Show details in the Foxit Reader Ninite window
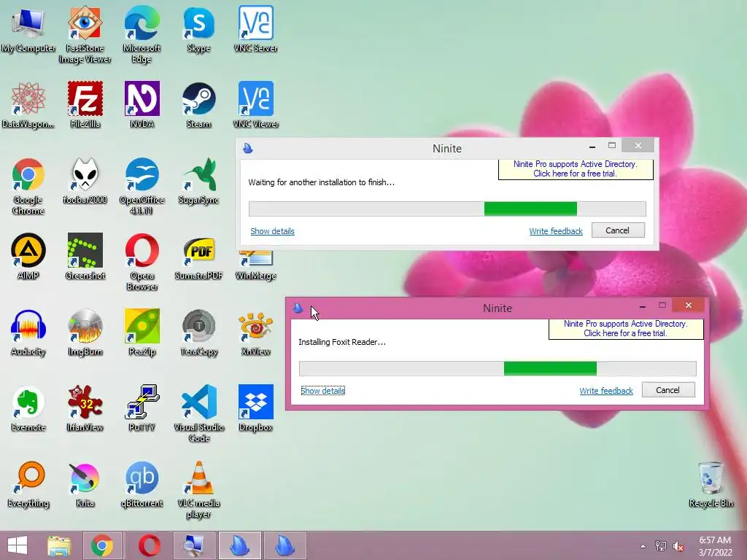This screenshot has width=747, height=560. (x=323, y=391)
